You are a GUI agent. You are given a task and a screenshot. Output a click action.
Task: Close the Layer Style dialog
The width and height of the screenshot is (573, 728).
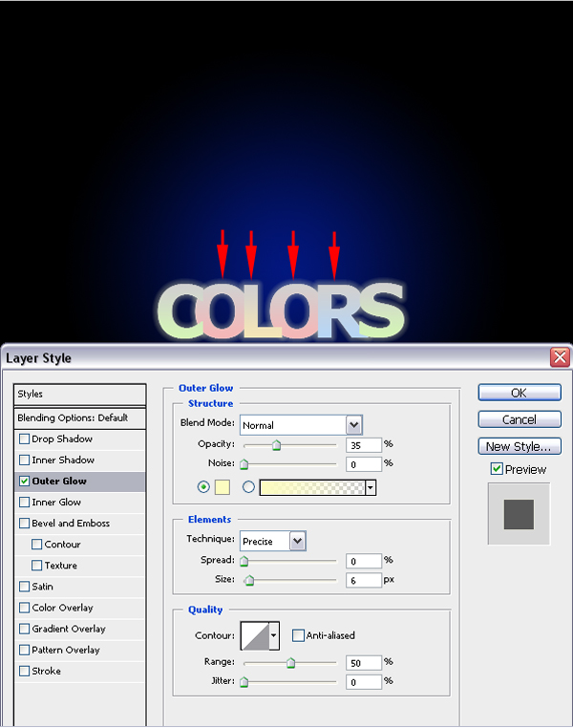tap(560, 357)
